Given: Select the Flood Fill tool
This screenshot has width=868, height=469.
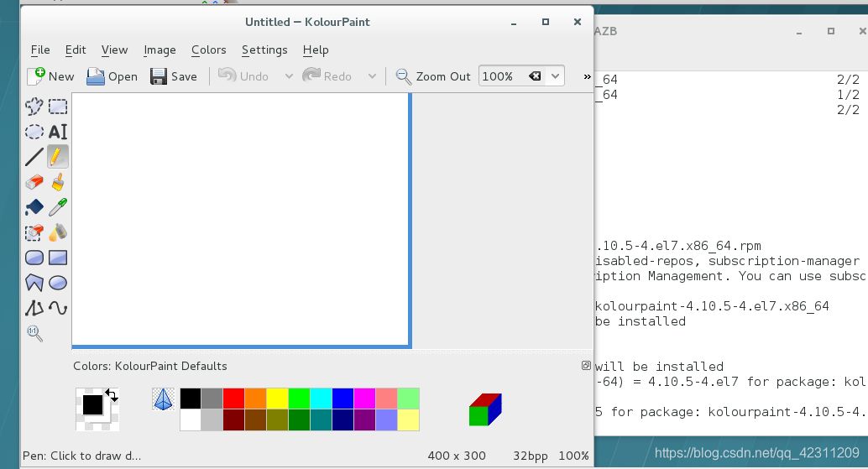Looking at the screenshot, I should (x=34, y=207).
